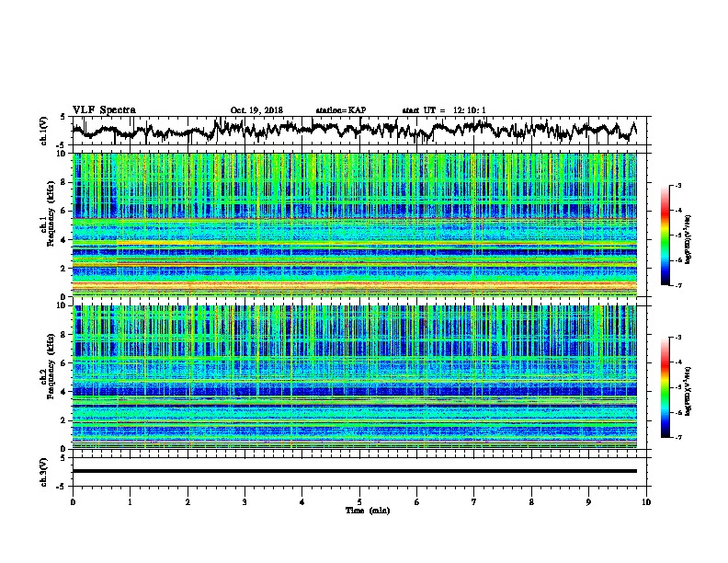Click the time axis tick label "9"
Screen dimensions: 728x563
(x=588, y=502)
